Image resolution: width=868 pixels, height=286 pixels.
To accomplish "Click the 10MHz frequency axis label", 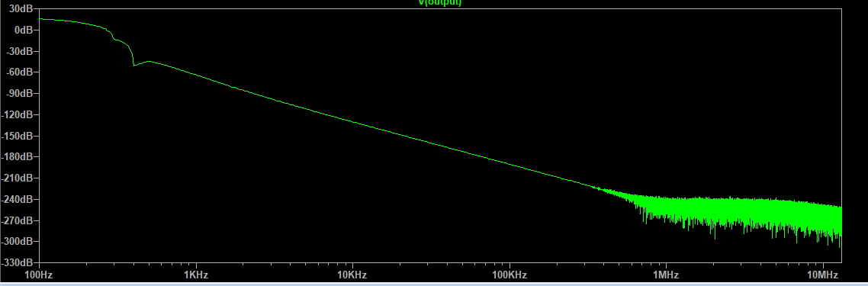I will point(823,275).
